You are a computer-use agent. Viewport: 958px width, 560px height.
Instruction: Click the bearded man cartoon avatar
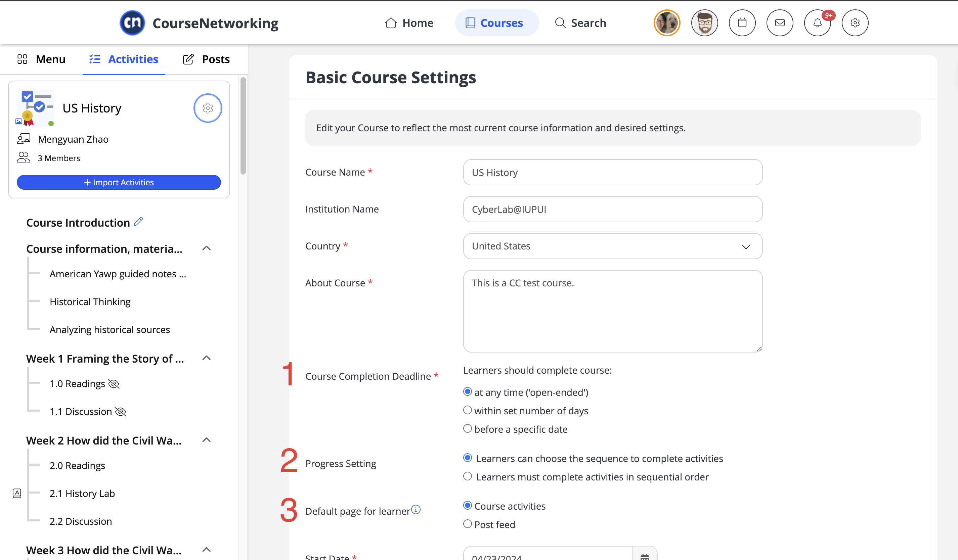click(704, 23)
